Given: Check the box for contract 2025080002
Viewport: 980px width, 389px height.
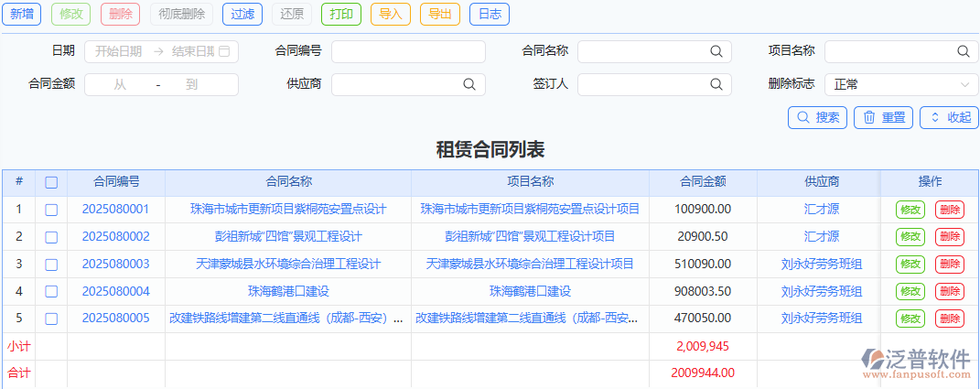Looking at the screenshot, I should click(51, 237).
